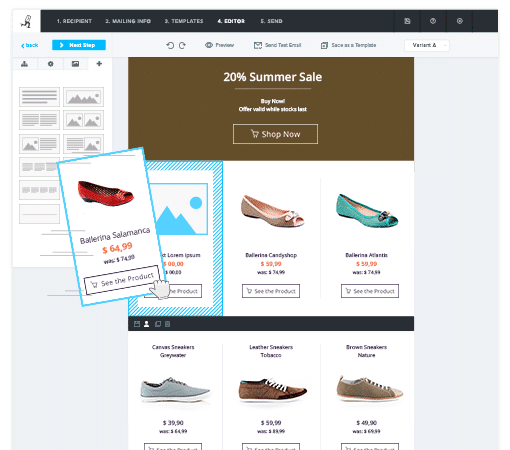510x450 pixels.
Task: Click Save as a Template
Action: pyautogui.click(x=348, y=45)
